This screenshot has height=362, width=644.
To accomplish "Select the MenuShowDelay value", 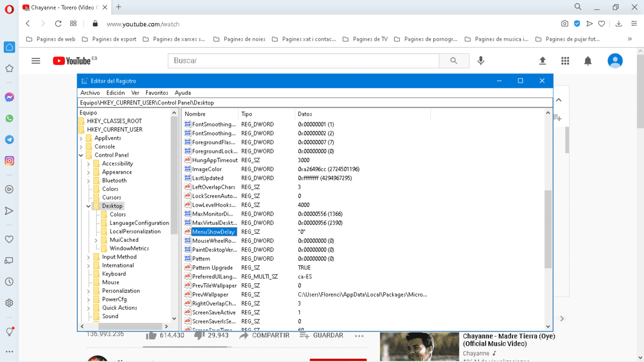I will point(214,232).
